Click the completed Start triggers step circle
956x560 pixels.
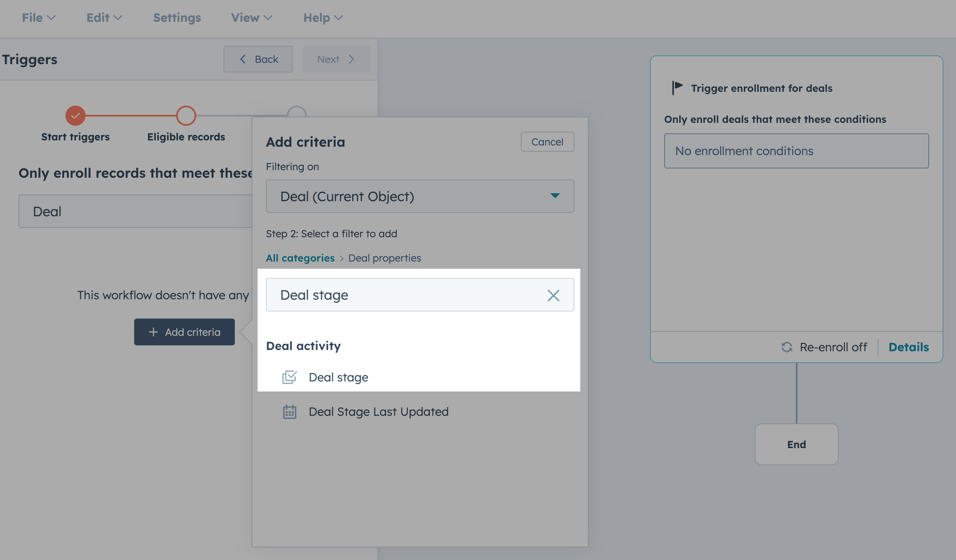point(75,115)
